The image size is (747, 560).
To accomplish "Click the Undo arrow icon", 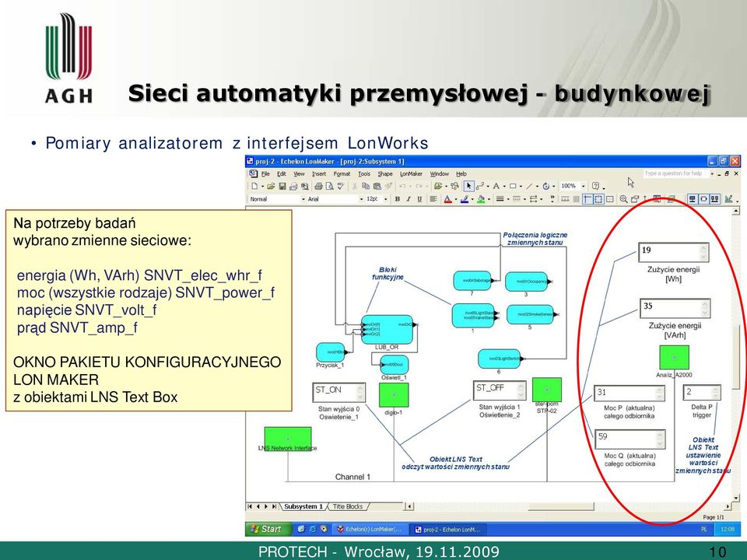I will point(402,186).
